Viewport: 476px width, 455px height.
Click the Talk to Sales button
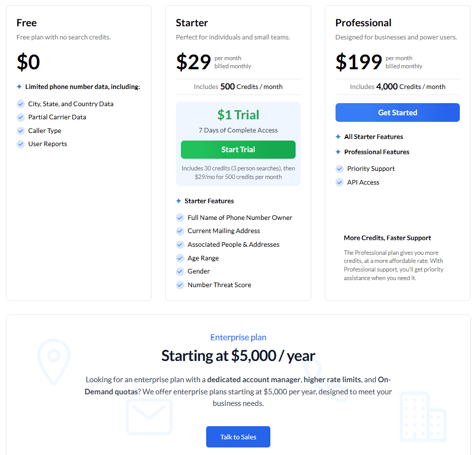point(238,437)
